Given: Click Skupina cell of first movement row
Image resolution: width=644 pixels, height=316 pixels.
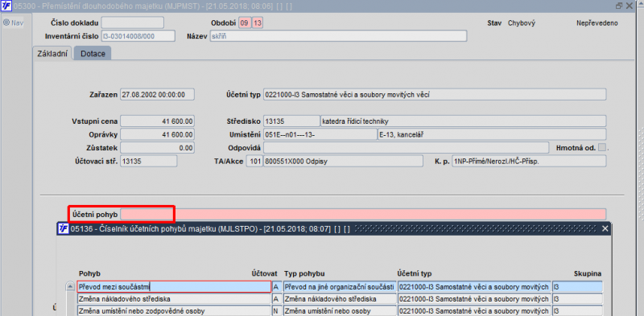Looking at the screenshot, I should tap(577, 286).
